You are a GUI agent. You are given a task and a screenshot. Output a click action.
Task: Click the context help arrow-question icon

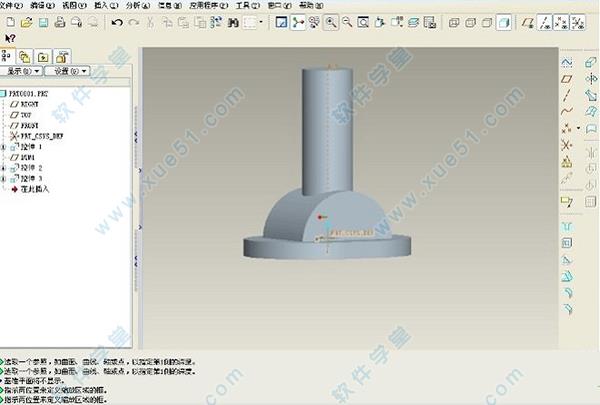pos(10,39)
